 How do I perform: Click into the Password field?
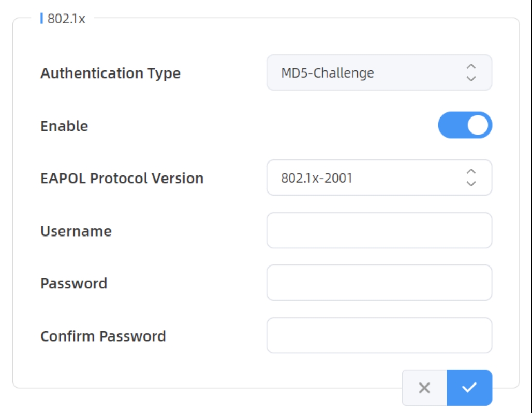coord(379,283)
